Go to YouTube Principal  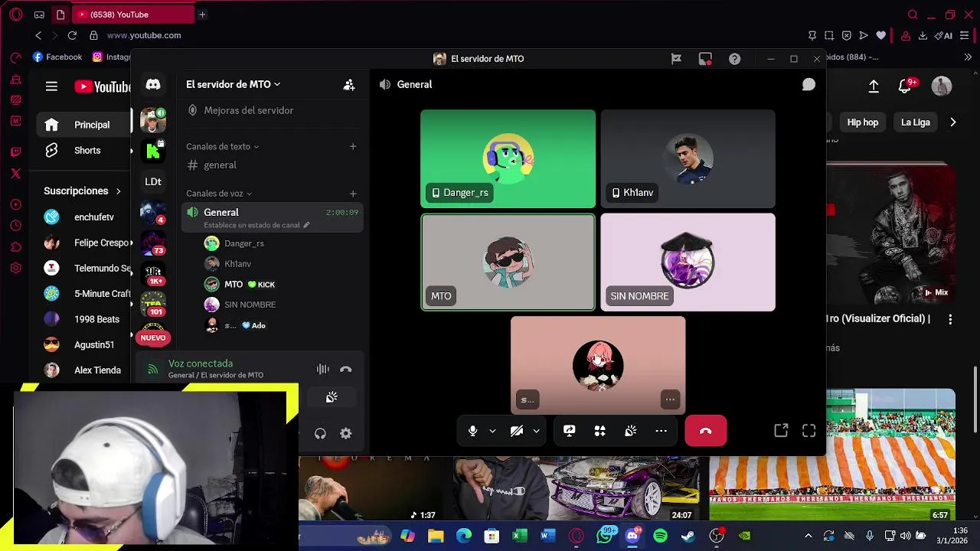point(83,125)
